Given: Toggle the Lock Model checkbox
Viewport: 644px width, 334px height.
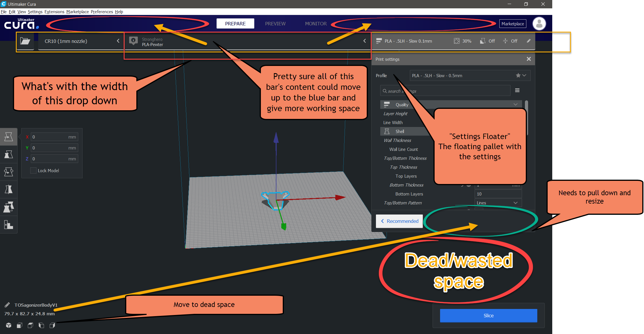Looking at the screenshot, I should 33,170.
